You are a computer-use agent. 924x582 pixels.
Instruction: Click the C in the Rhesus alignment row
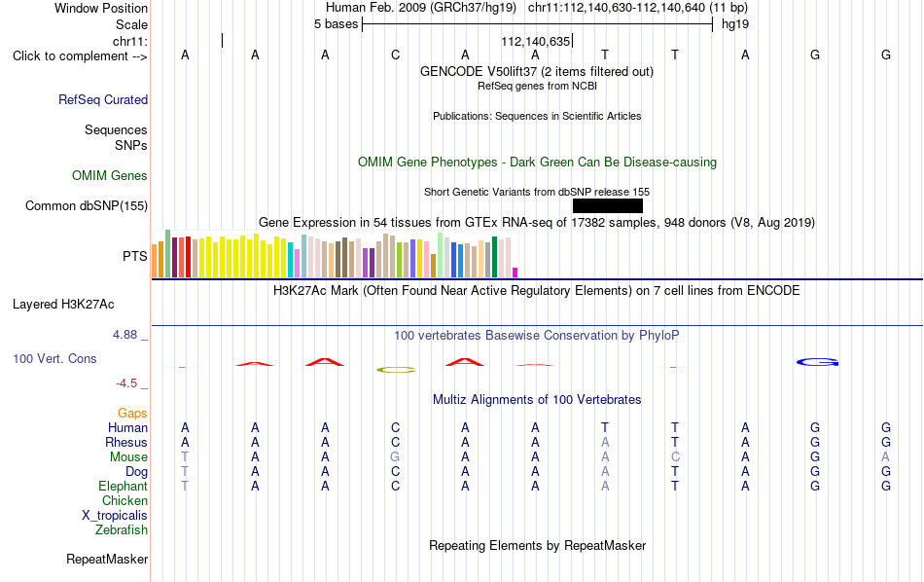coord(396,442)
